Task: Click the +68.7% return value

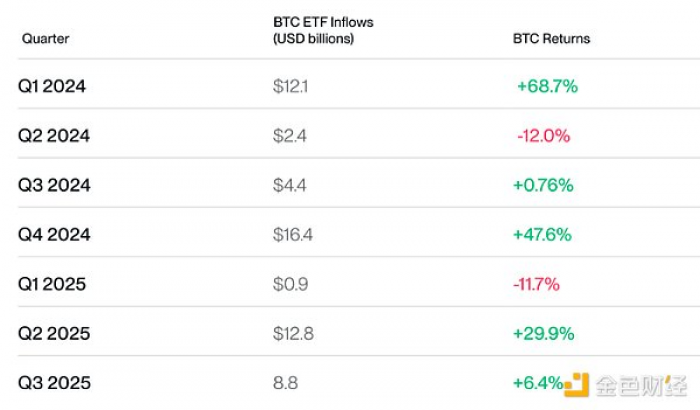Action: coord(547,86)
